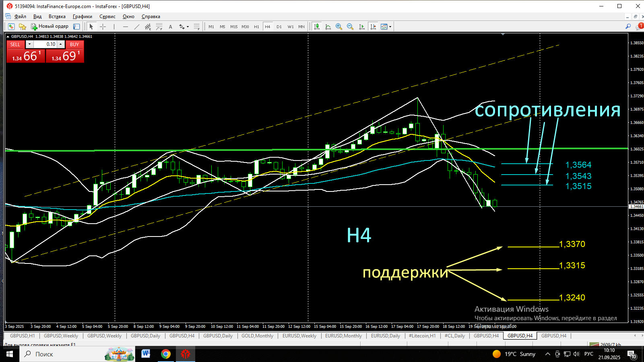Viewport: 644px width, 362px height.
Task: Switch chart to MN timeframe
Action: [x=301, y=27]
